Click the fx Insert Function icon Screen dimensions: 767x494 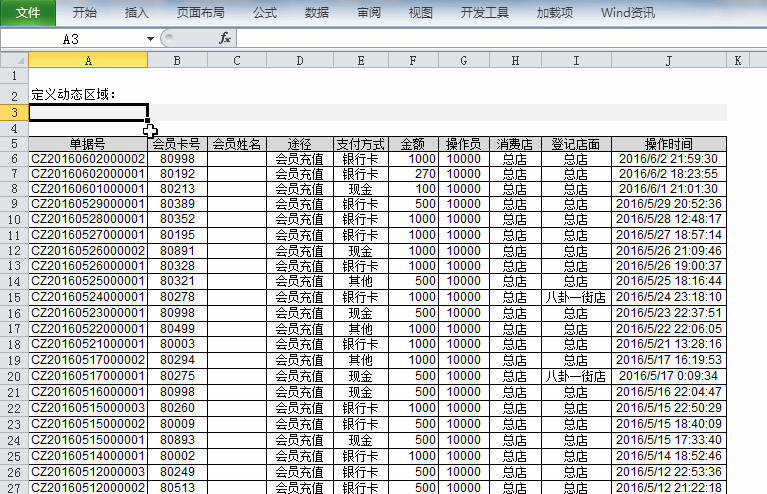(225, 38)
